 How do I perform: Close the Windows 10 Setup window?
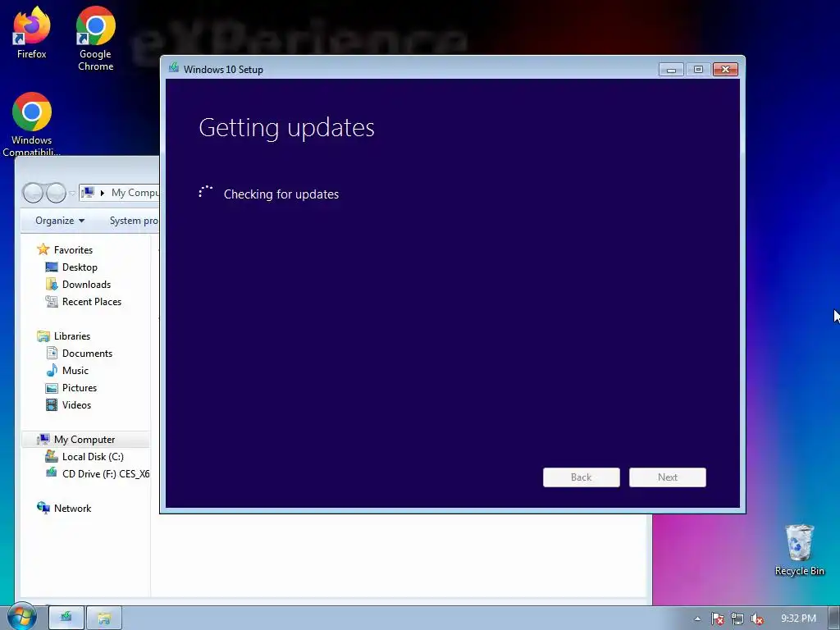(x=725, y=70)
